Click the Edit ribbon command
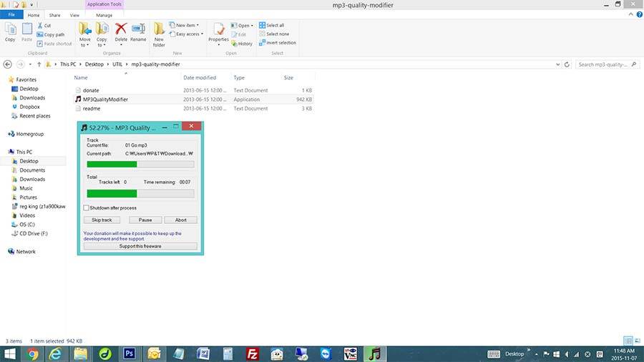 click(238, 34)
